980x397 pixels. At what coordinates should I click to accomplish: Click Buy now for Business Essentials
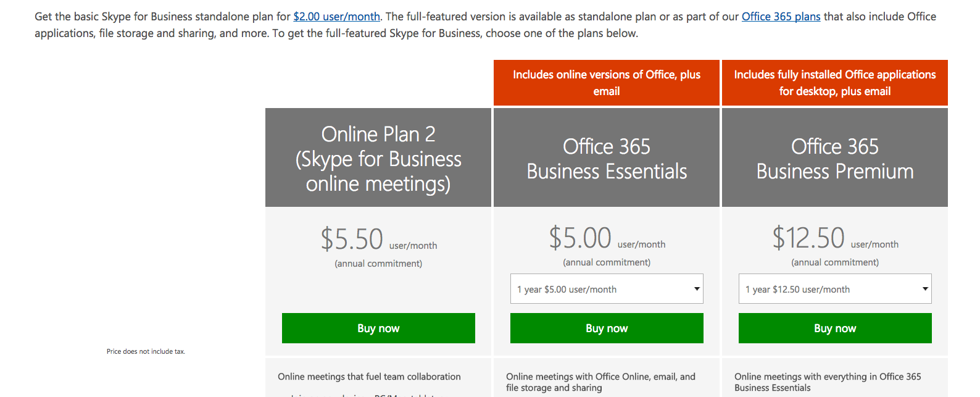(x=607, y=328)
